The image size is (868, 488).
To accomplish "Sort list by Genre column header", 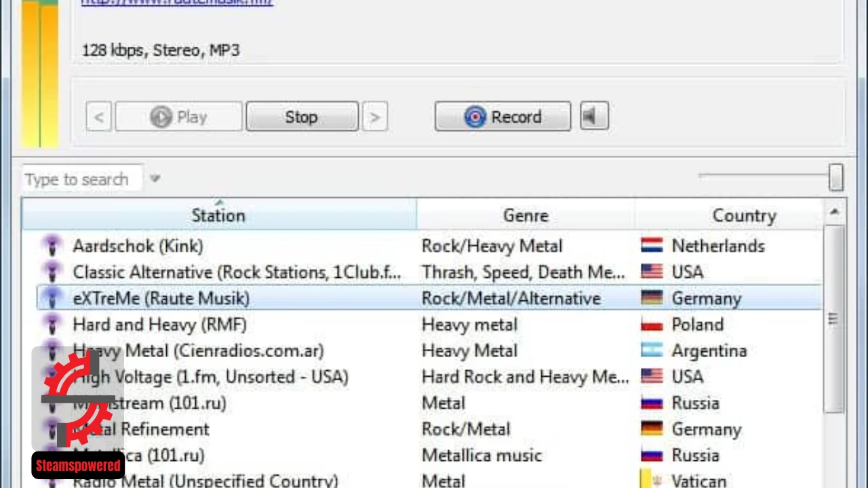I will pyautogui.click(x=526, y=215).
